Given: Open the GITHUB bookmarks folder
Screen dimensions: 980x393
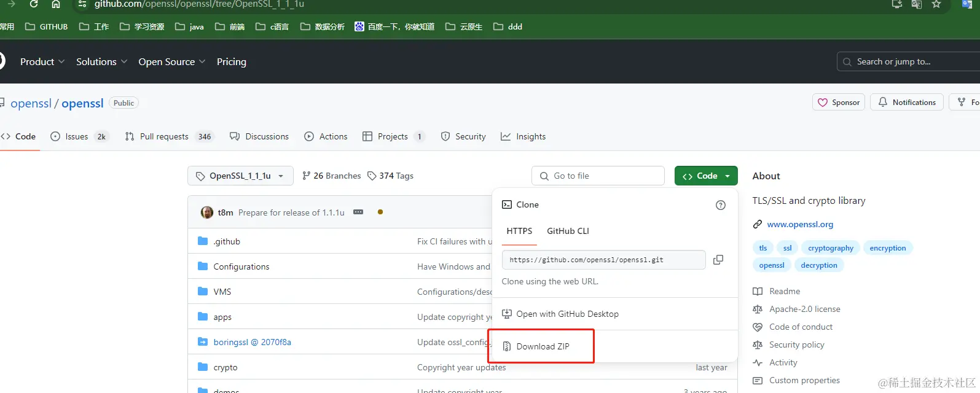Looking at the screenshot, I should [47, 26].
